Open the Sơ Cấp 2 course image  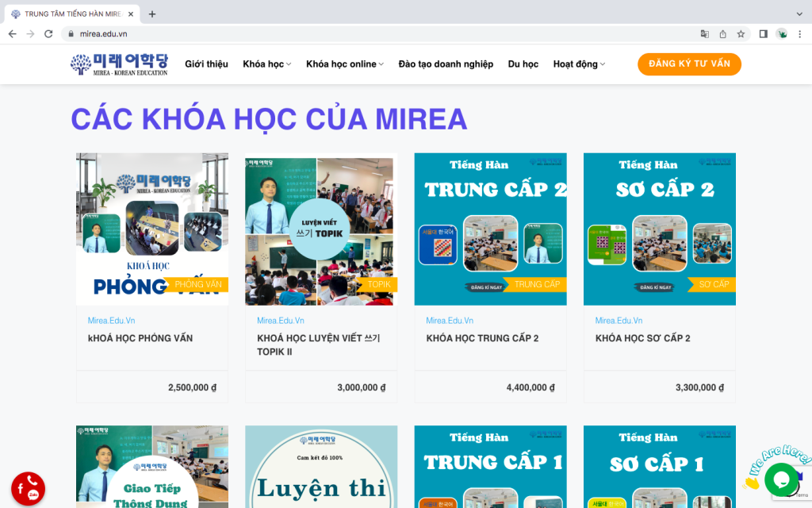coord(659,229)
